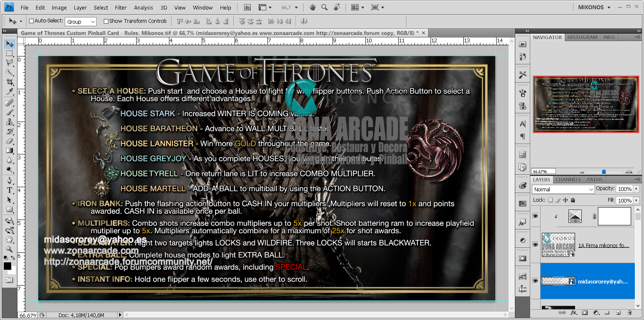Click the Add layer style fx icon

[x=574, y=312]
